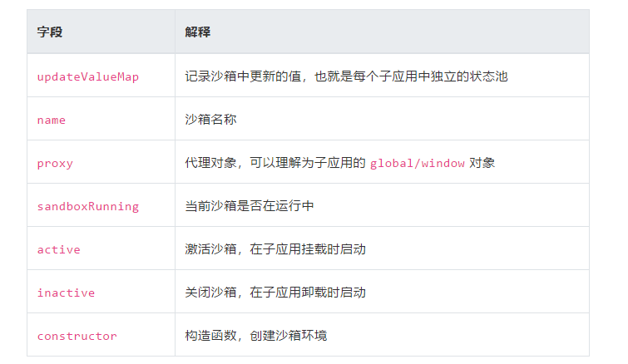The width and height of the screenshot is (628, 364).
Task: Click the name field code text
Action: coord(52,120)
